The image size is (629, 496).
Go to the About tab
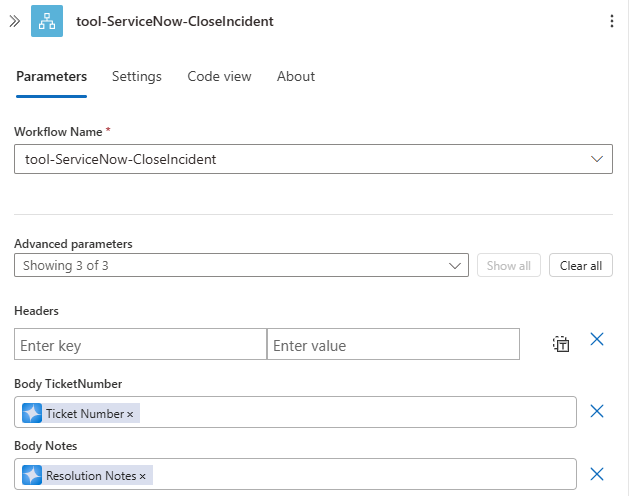[x=296, y=76]
